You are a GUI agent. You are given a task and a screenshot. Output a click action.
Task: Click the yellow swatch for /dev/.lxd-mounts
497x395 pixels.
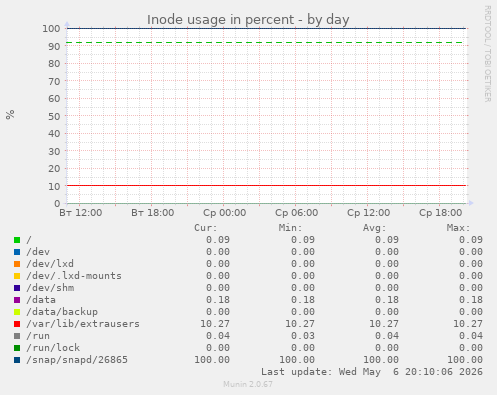point(17,276)
